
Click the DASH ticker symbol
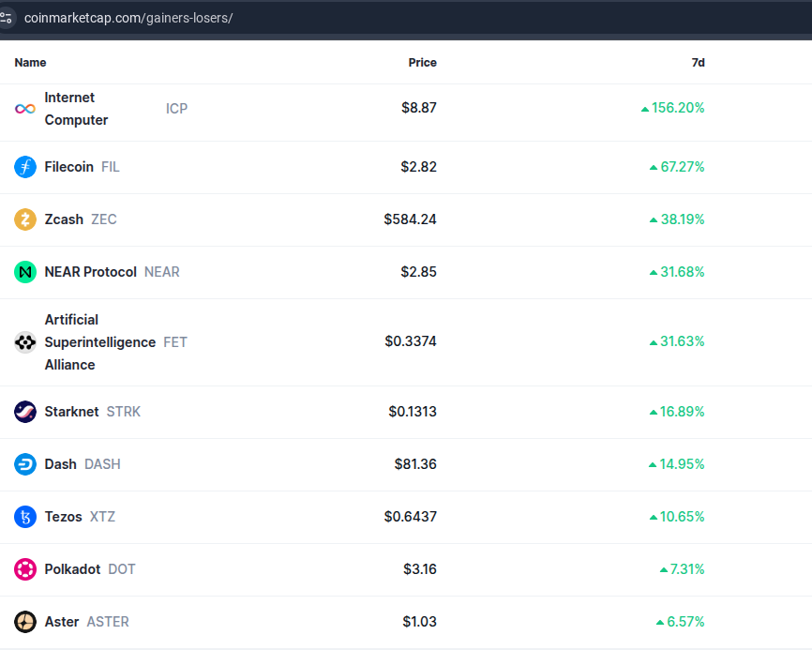coord(102,464)
